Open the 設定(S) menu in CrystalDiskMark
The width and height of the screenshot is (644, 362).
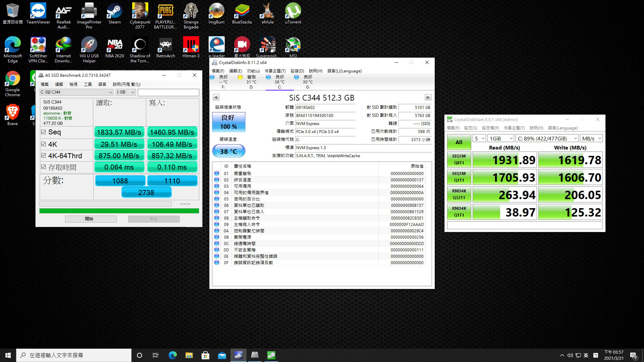click(471, 128)
